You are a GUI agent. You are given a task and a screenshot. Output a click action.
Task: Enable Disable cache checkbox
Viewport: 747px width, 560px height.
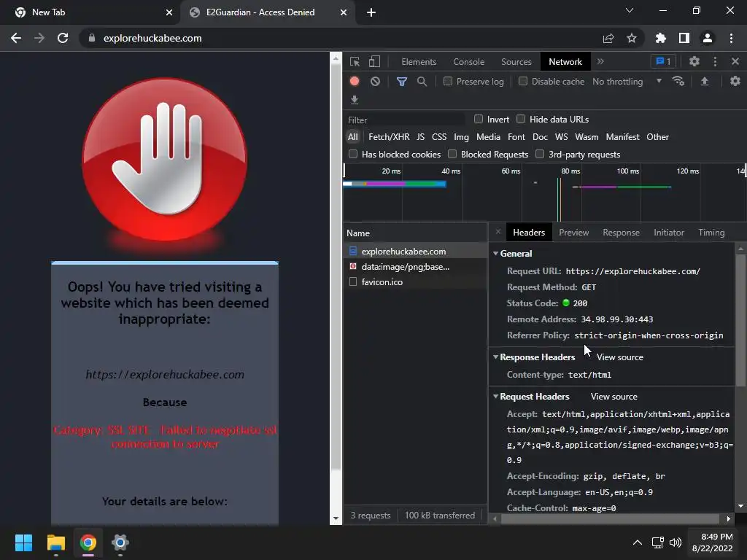523,82
